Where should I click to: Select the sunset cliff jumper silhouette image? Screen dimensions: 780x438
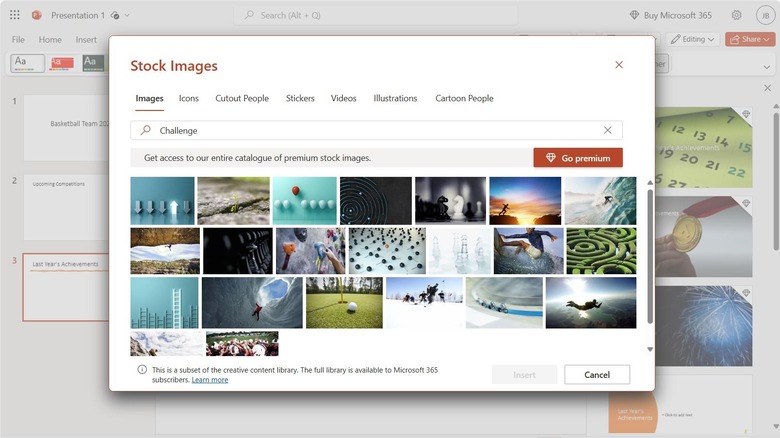click(x=525, y=201)
